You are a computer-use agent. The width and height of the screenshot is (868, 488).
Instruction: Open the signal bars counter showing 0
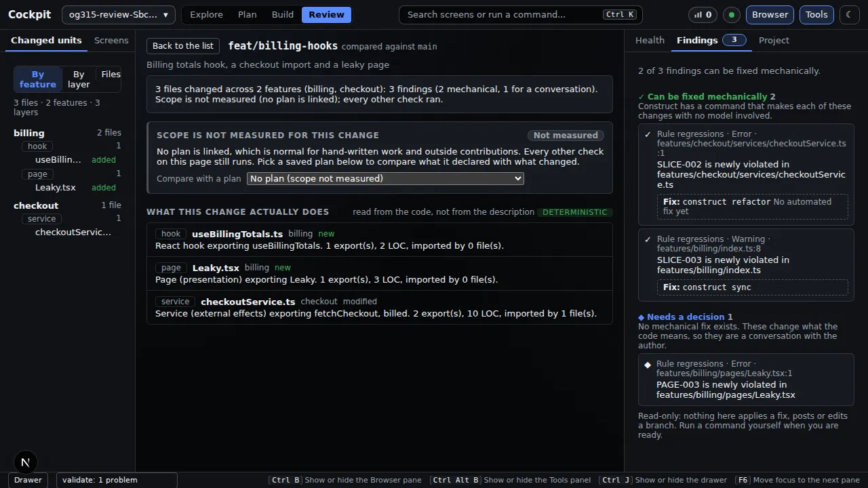coord(703,14)
